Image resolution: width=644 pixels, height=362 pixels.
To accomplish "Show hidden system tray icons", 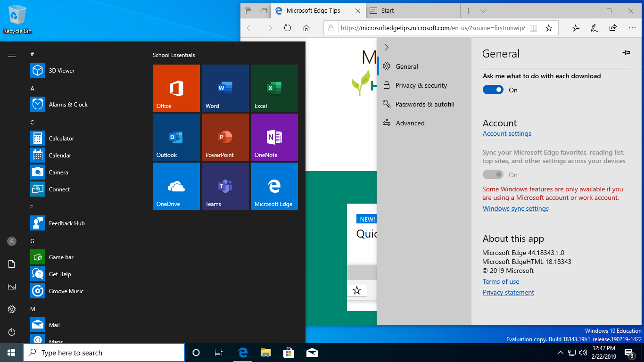I will click(560, 353).
